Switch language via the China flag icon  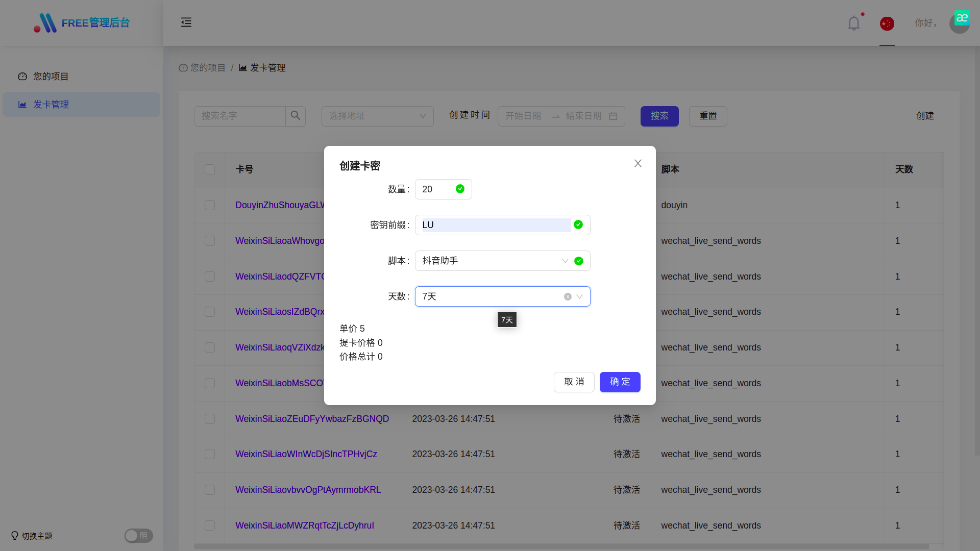tap(887, 23)
